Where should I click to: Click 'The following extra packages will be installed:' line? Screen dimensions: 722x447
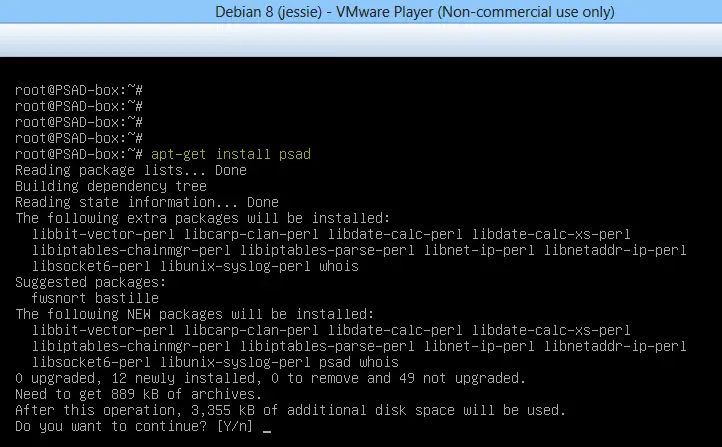point(203,218)
